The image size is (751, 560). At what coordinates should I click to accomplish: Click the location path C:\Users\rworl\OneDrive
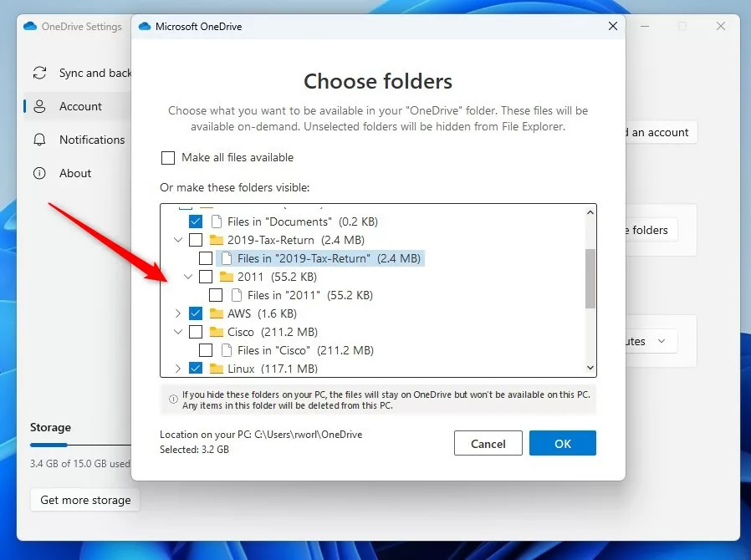point(308,435)
